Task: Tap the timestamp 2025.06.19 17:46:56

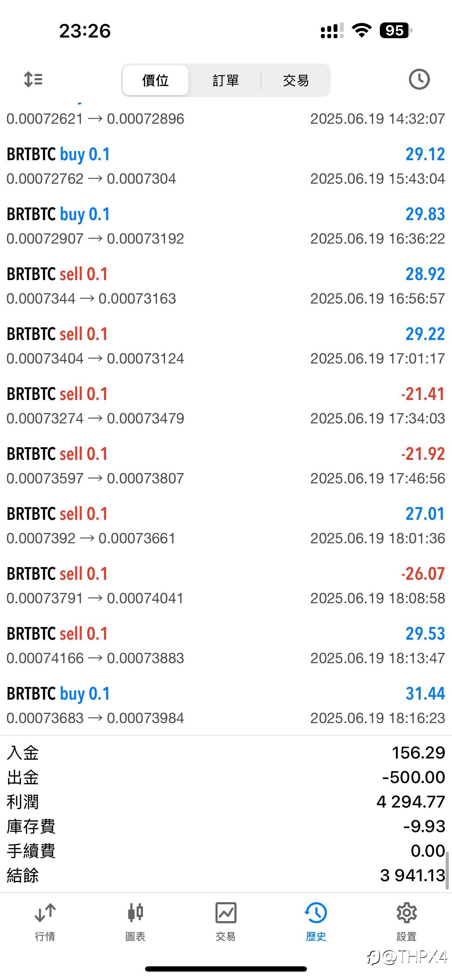Action: pos(377,478)
